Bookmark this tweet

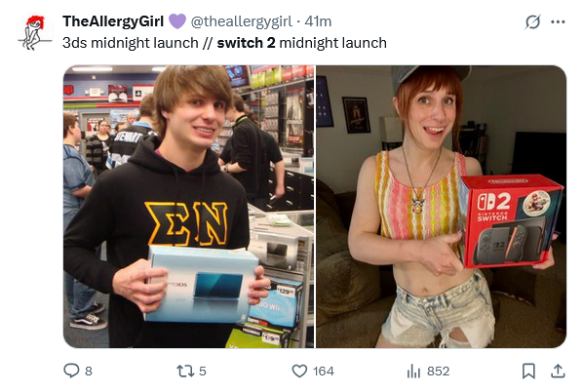click(x=528, y=371)
